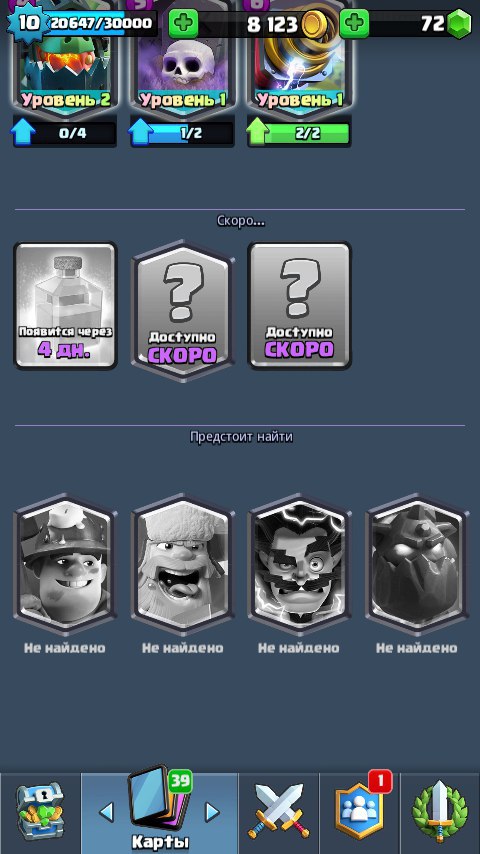Open the shop chest icon

pos(40,812)
